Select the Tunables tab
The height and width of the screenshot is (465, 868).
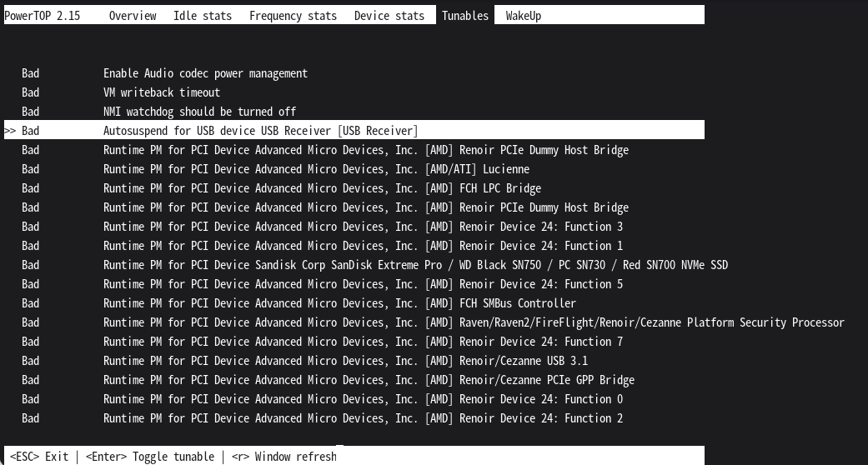(465, 15)
